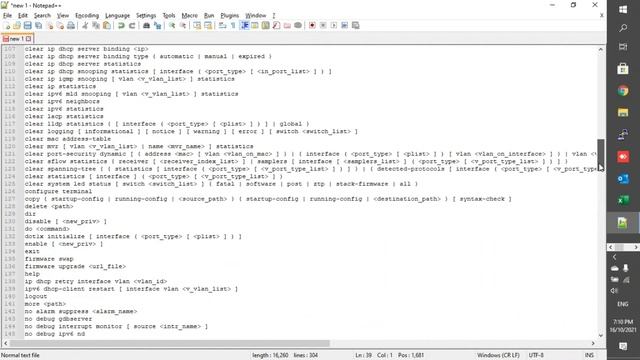Screen dimensions: 640x360
Task: Click the macro playback icon
Action: [x=334, y=25]
